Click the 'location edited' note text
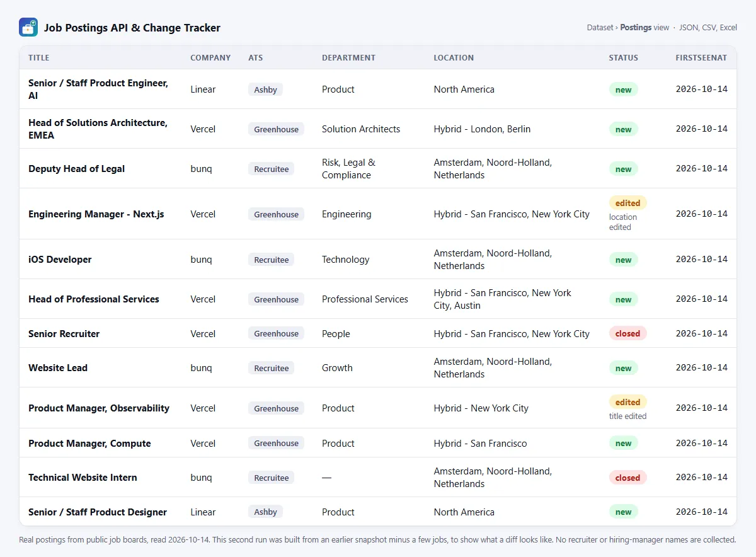This screenshot has height=557, width=756. click(623, 222)
